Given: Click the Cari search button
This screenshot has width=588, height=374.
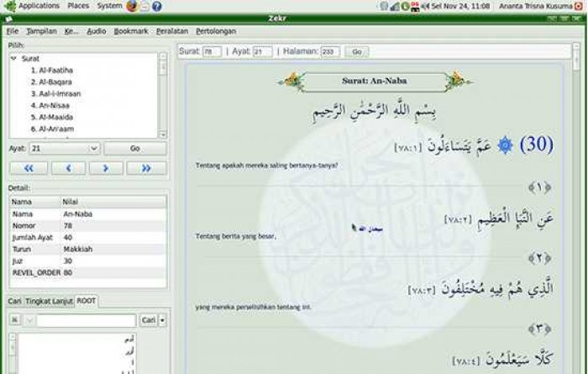Looking at the screenshot, I should click(x=149, y=320).
